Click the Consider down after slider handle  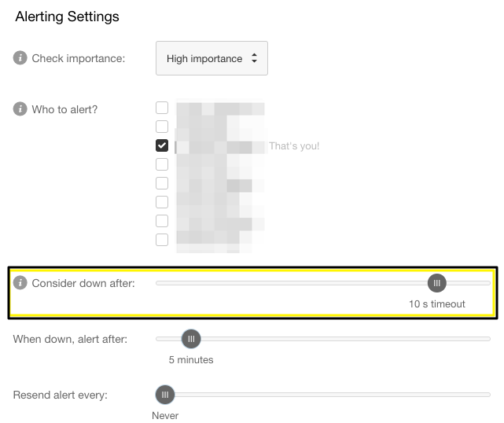click(436, 283)
